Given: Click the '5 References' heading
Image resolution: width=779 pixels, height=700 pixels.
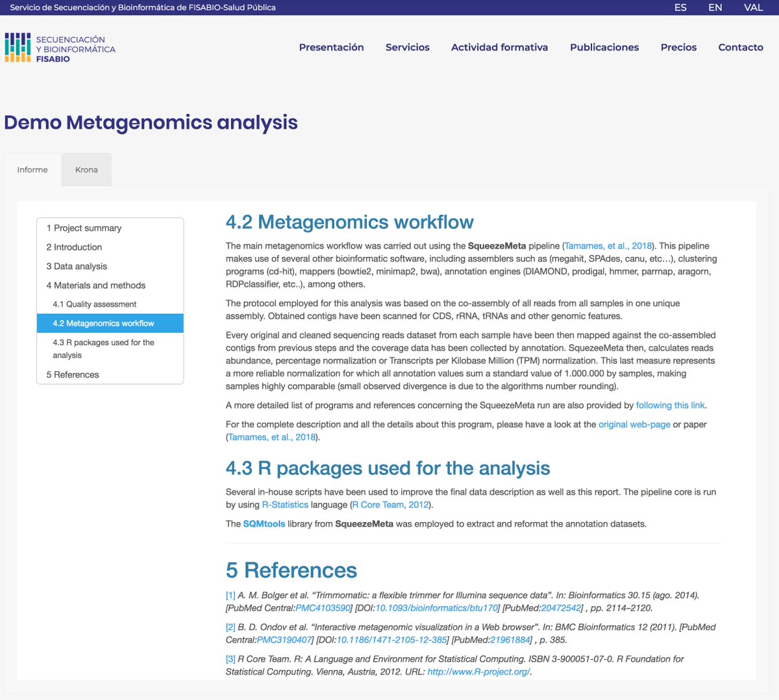Looking at the screenshot, I should click(x=291, y=570).
